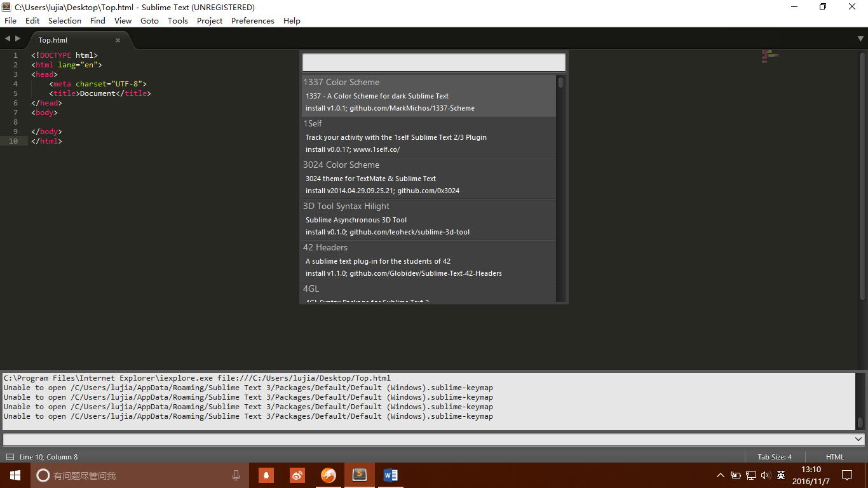Open the Project menu
Image resolution: width=868 pixels, height=488 pixels.
pyautogui.click(x=210, y=20)
